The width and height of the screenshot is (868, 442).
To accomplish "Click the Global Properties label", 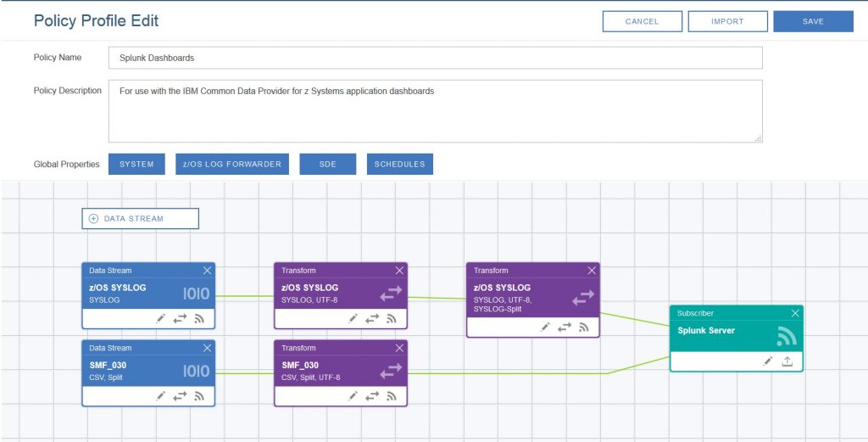I will (x=66, y=164).
